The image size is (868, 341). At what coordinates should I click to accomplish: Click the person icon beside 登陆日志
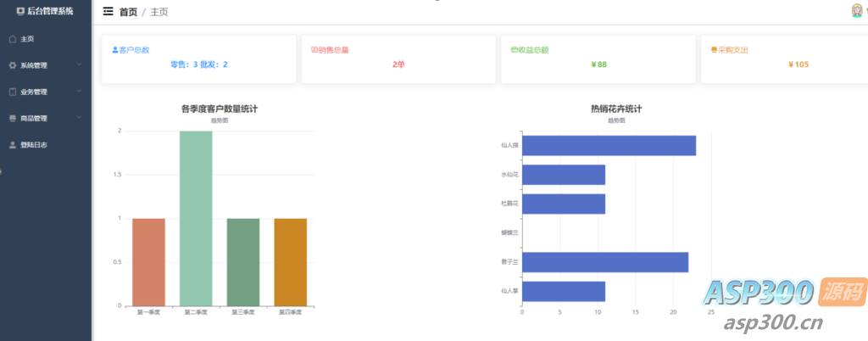tap(12, 145)
